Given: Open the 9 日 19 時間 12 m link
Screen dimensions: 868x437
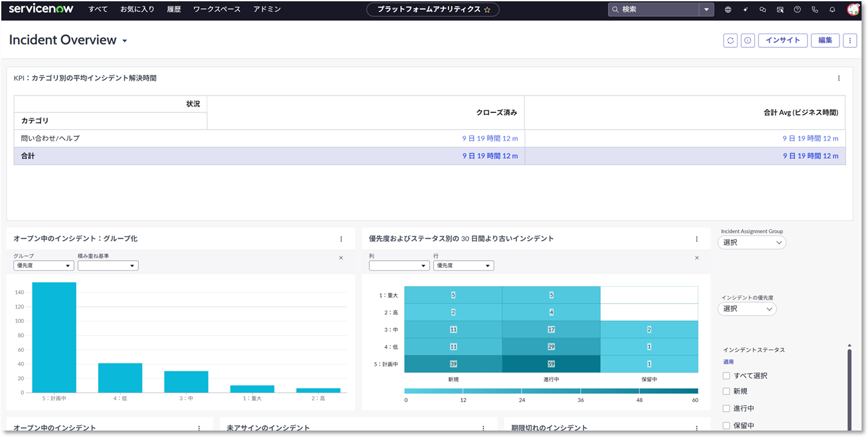Looking at the screenshot, I should (x=490, y=138).
